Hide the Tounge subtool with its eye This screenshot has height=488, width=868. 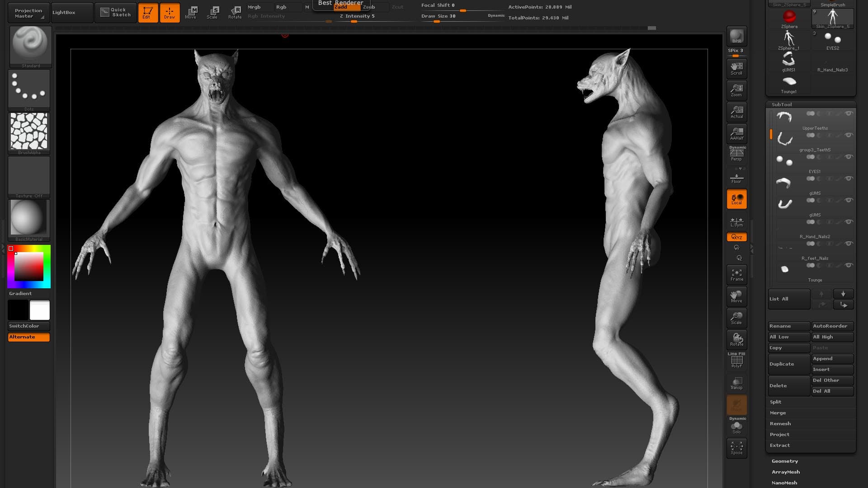(849, 265)
